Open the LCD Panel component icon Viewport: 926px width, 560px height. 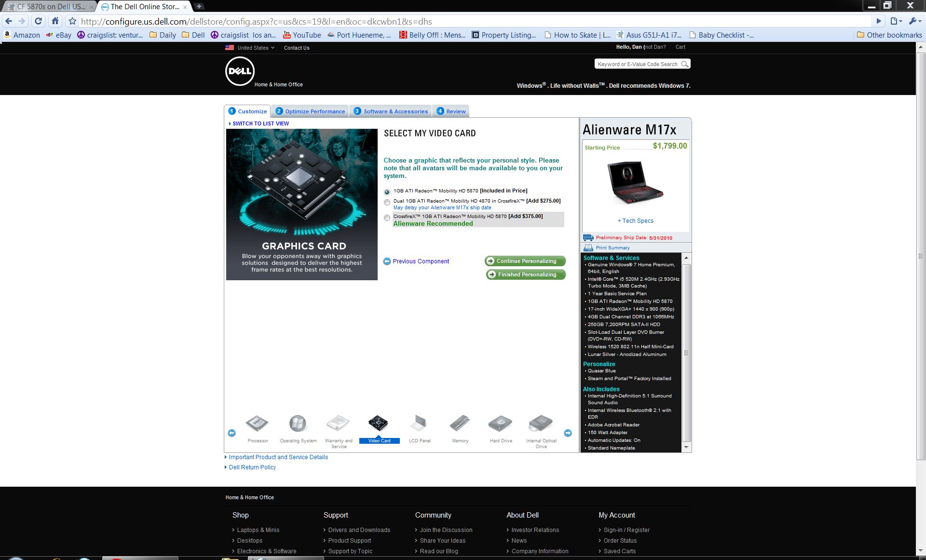click(x=419, y=424)
